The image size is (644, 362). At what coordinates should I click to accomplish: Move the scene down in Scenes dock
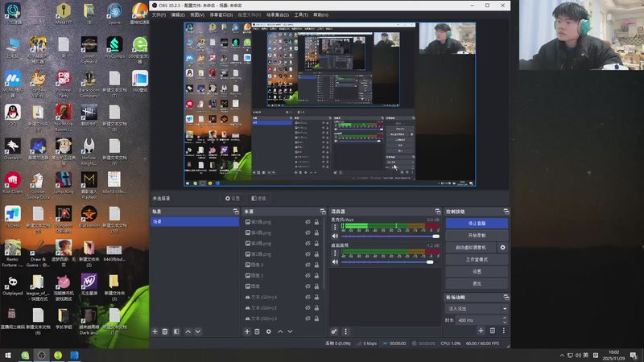[x=198, y=331]
